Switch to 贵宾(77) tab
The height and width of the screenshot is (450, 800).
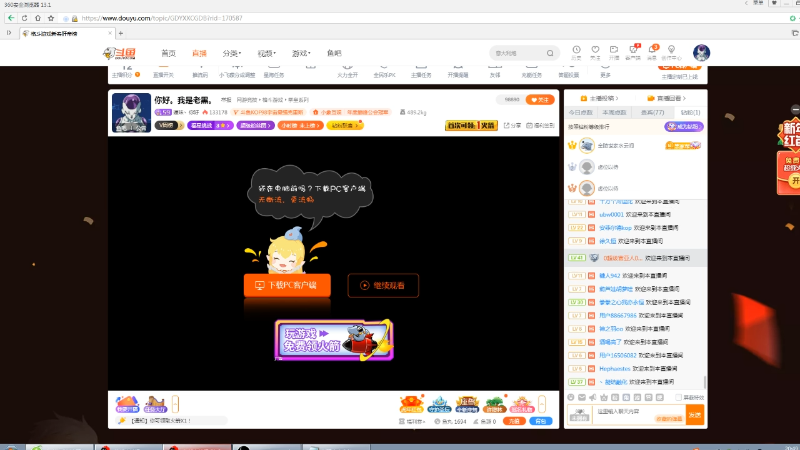point(653,112)
